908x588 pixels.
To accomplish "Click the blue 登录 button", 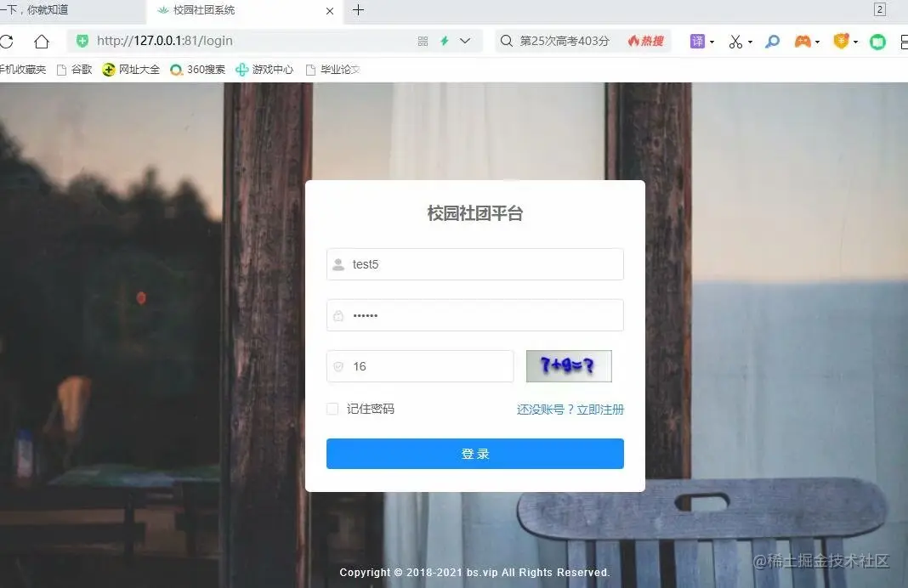I will (x=475, y=454).
